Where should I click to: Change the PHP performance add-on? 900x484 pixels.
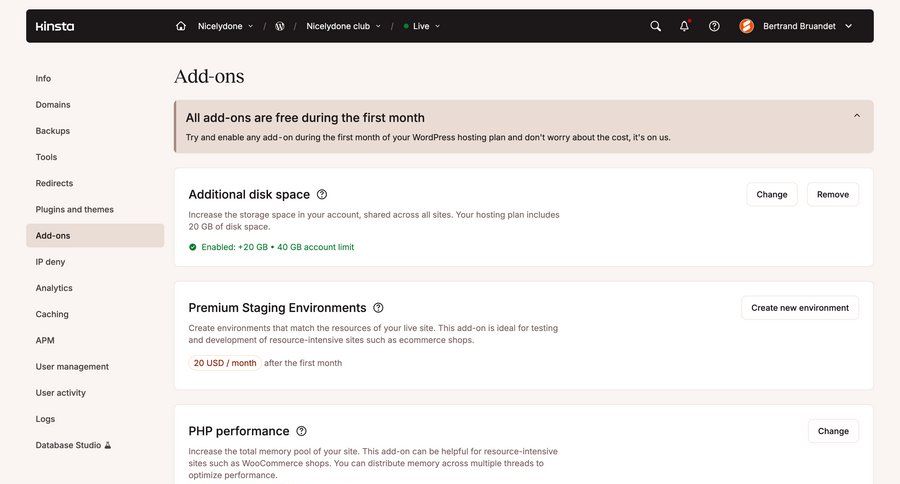[x=833, y=431]
